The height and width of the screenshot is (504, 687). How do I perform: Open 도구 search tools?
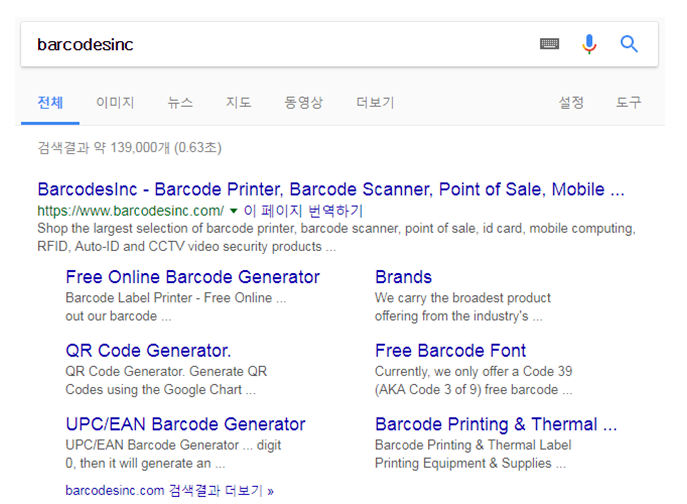pyautogui.click(x=628, y=103)
